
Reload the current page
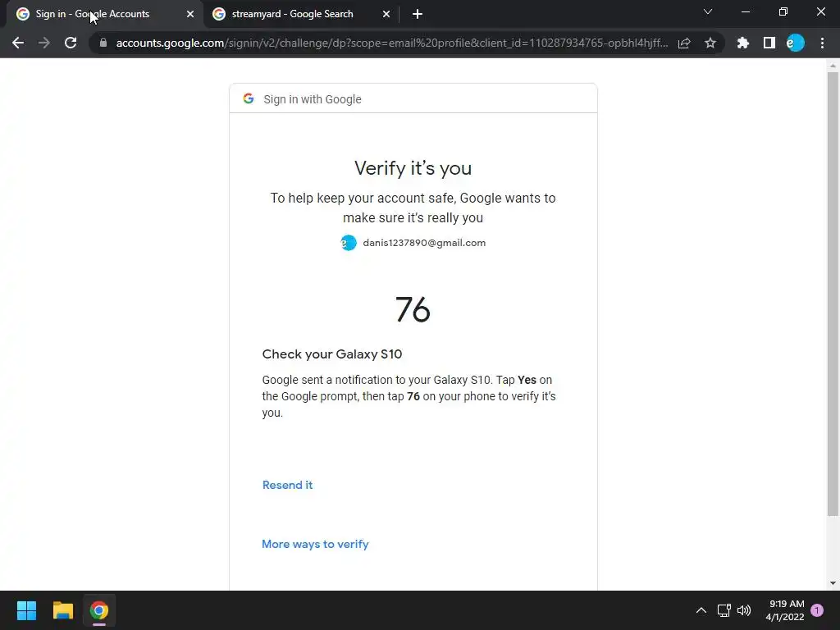(x=71, y=43)
